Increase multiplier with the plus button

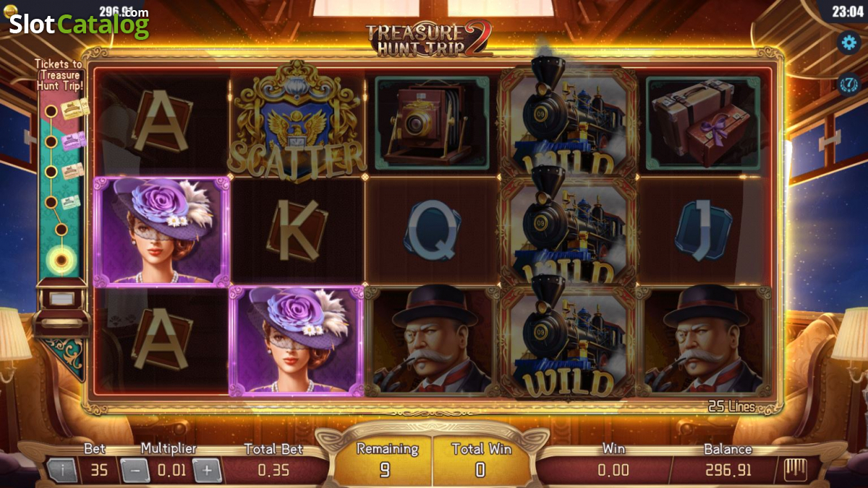tap(207, 471)
